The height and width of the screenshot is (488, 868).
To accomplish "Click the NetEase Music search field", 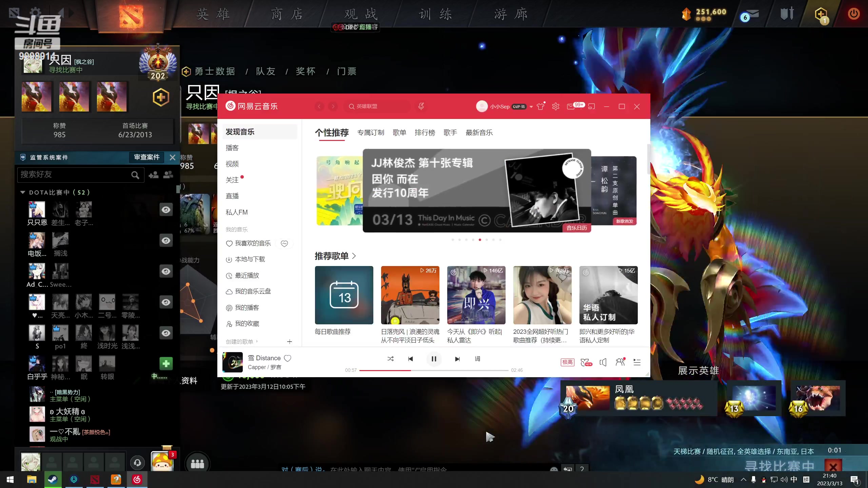I will (x=376, y=106).
